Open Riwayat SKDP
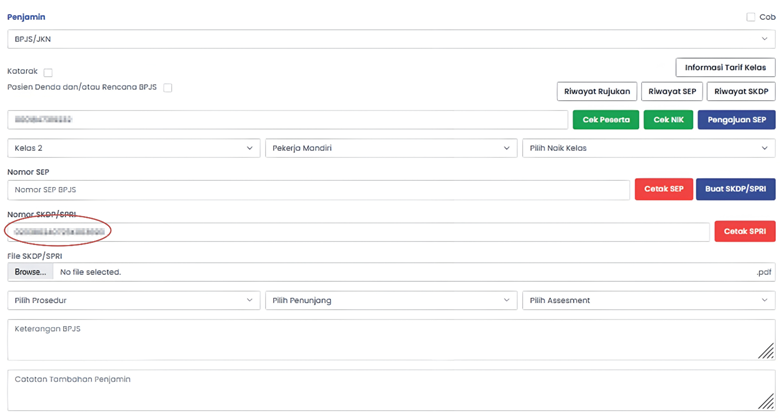The width and height of the screenshot is (780, 418). 741,91
